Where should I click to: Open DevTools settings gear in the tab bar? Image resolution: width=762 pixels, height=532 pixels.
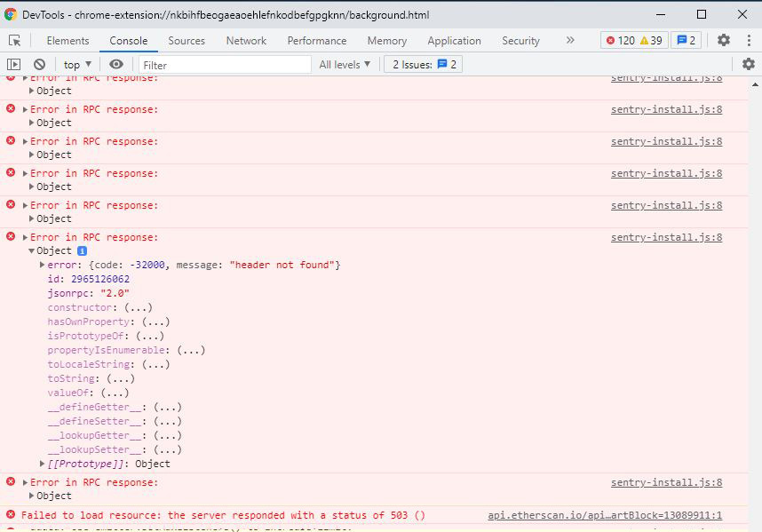pyautogui.click(x=724, y=40)
